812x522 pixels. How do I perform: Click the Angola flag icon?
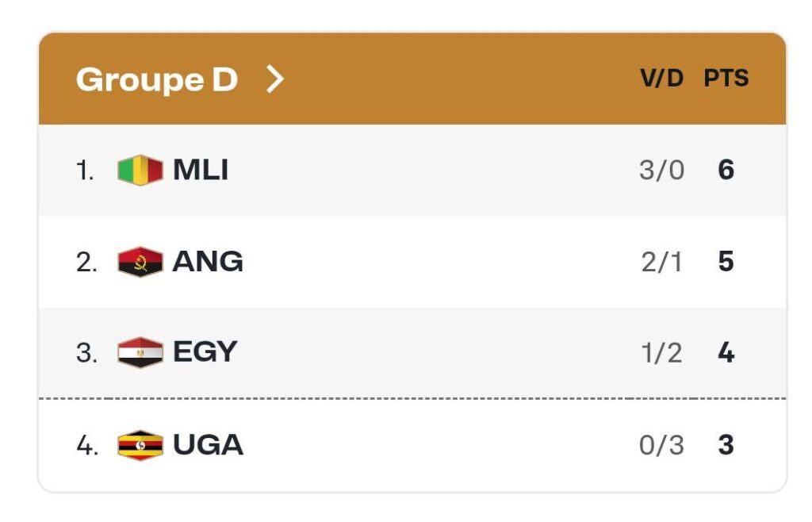(x=140, y=262)
